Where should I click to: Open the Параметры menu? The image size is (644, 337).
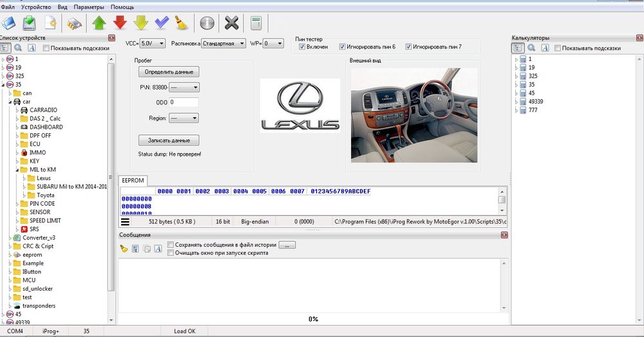(x=89, y=7)
